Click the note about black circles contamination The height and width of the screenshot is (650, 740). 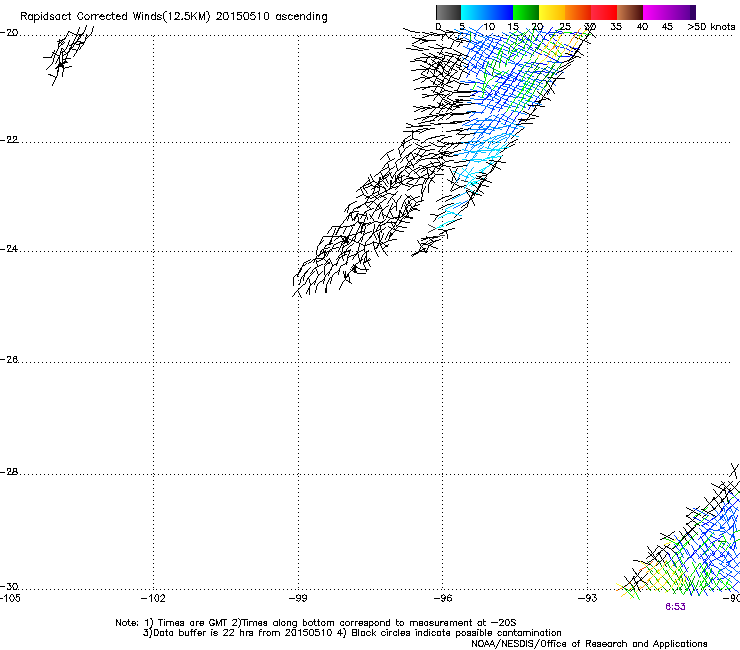click(449, 633)
